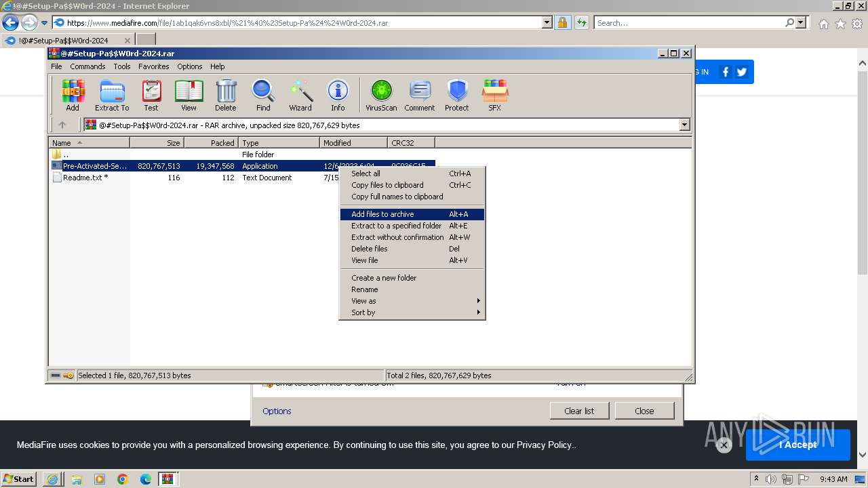Open Edge from the taskbar
This screenshot has height=488, width=868.
(146, 479)
